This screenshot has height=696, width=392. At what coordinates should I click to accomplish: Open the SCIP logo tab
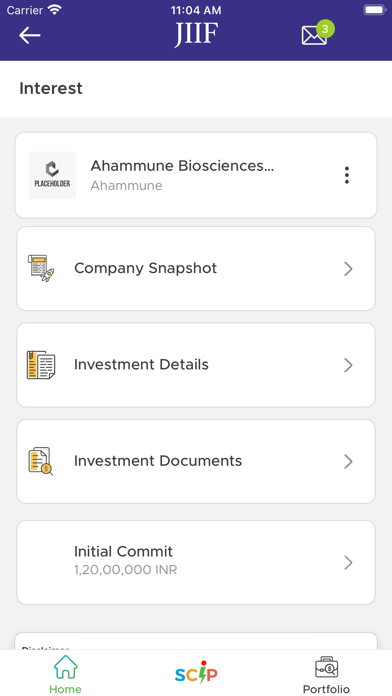click(196, 672)
